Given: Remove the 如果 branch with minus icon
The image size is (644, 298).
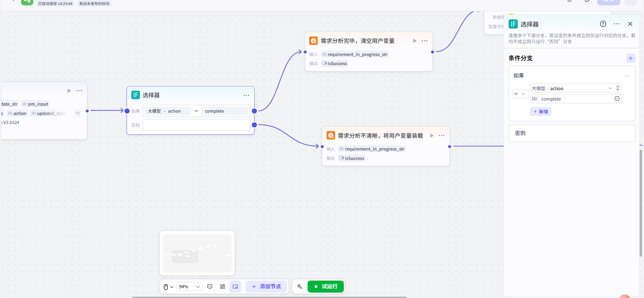Looking at the screenshot, I should click(x=627, y=76).
